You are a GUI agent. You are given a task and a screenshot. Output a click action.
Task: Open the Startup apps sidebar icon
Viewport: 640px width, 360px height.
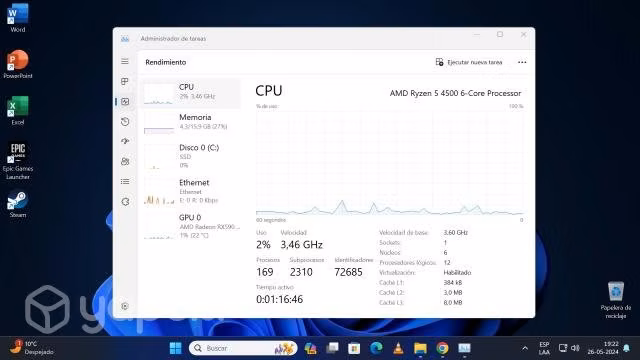tap(125, 141)
